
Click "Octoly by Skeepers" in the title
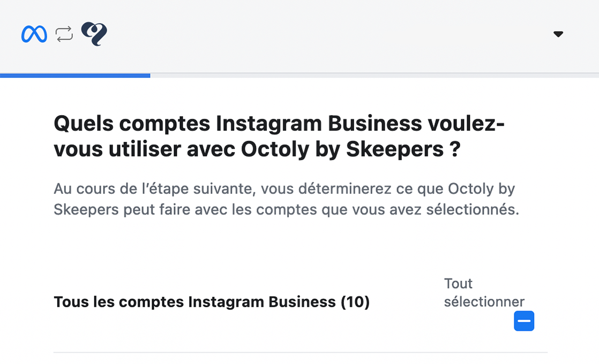click(x=340, y=150)
